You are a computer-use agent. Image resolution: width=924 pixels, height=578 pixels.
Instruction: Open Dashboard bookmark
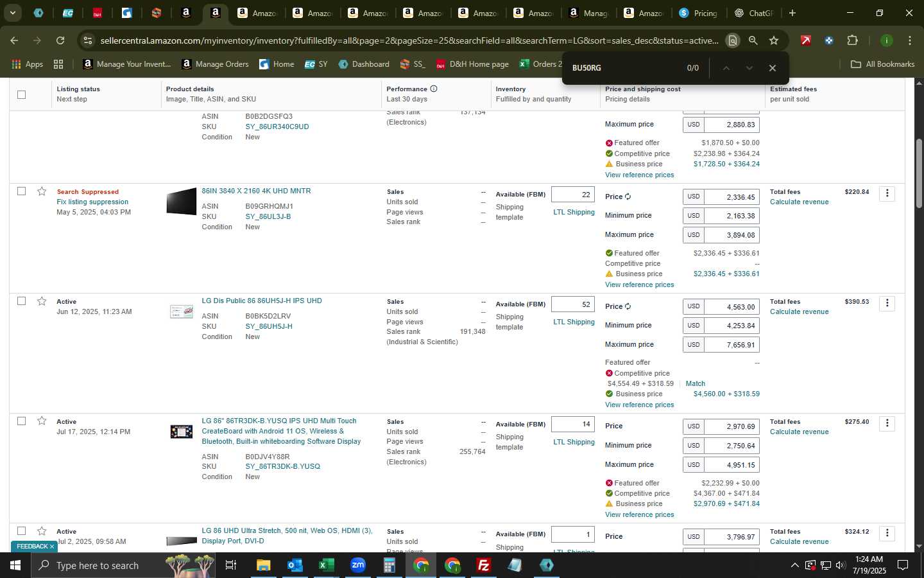coord(364,64)
